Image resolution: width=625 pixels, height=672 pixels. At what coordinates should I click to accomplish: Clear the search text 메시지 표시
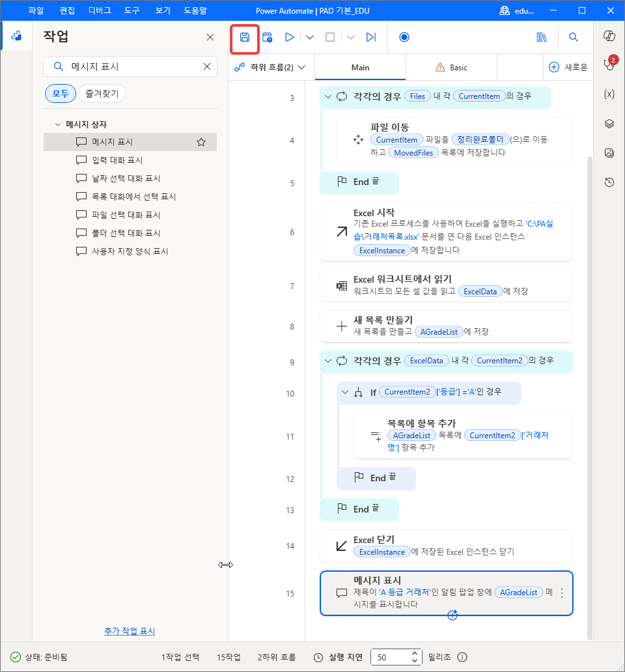point(207,66)
